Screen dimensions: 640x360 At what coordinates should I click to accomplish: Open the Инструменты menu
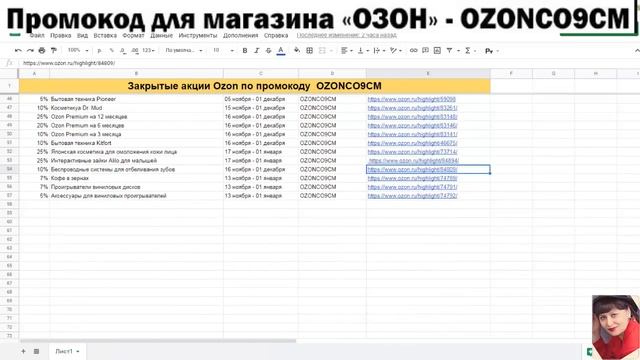(x=198, y=36)
